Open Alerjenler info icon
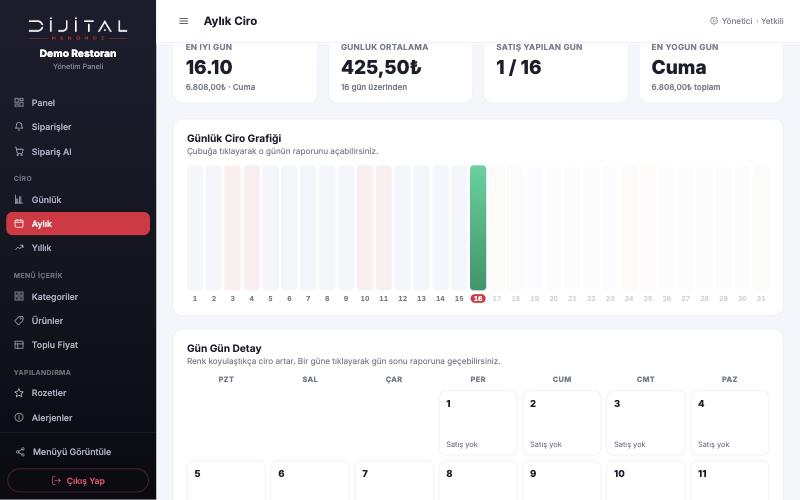The width and height of the screenshot is (800, 500). 19,417
